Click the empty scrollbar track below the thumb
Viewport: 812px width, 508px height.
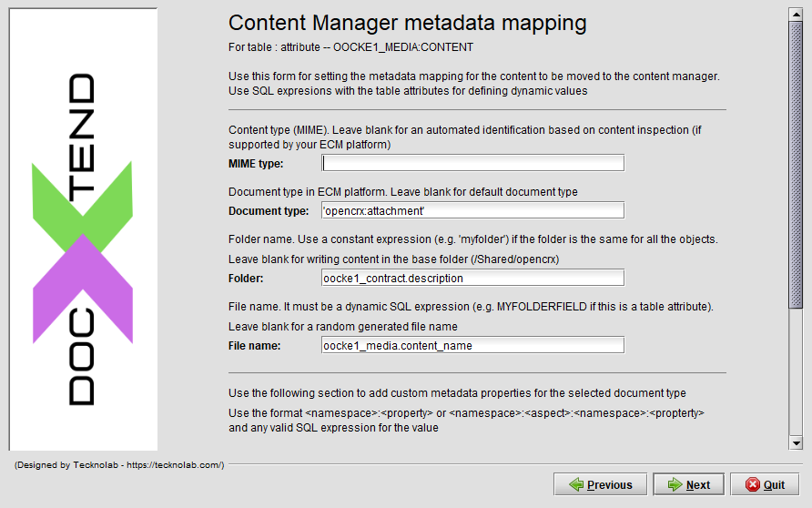tap(796, 372)
